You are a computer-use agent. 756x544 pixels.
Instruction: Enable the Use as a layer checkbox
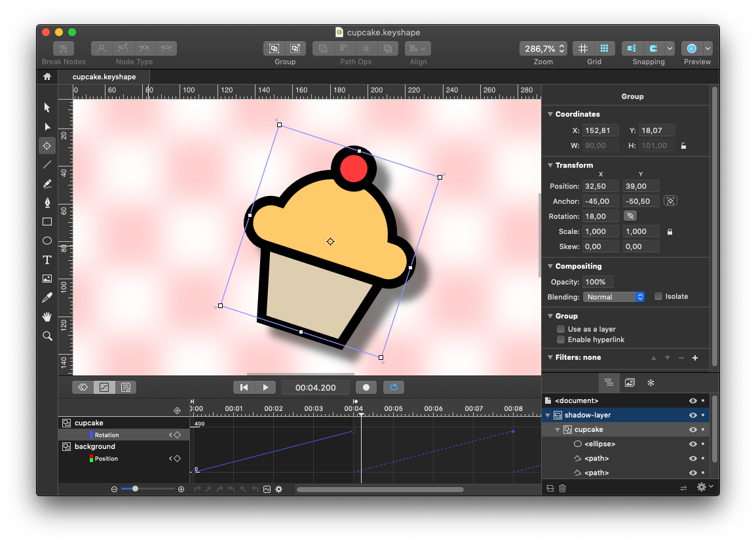(561, 329)
